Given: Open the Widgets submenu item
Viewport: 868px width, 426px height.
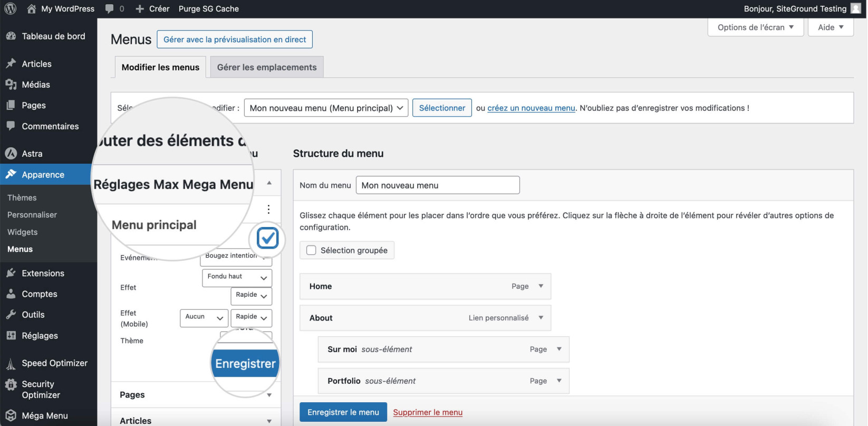Looking at the screenshot, I should [23, 232].
